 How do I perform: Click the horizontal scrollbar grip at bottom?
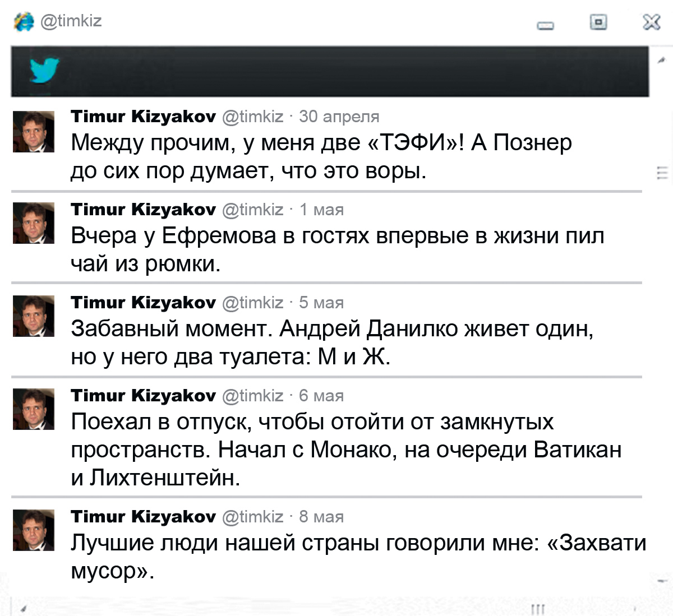pos(538,609)
